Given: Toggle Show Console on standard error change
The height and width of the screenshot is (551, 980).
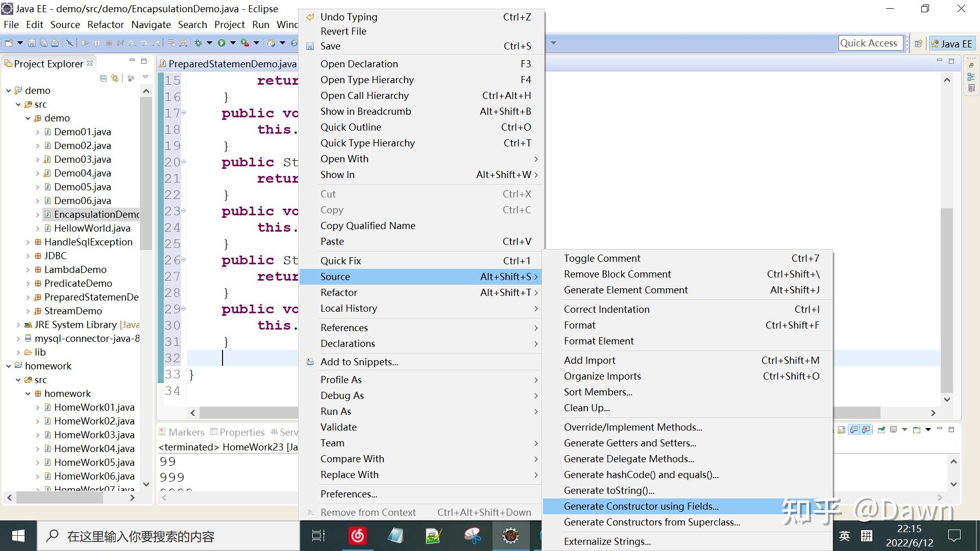Looking at the screenshot, I should [866, 430].
